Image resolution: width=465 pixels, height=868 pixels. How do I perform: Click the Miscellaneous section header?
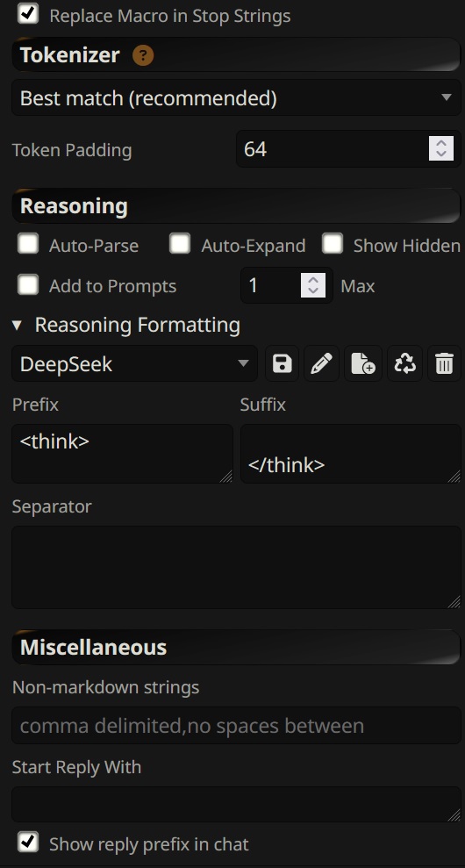(x=236, y=647)
